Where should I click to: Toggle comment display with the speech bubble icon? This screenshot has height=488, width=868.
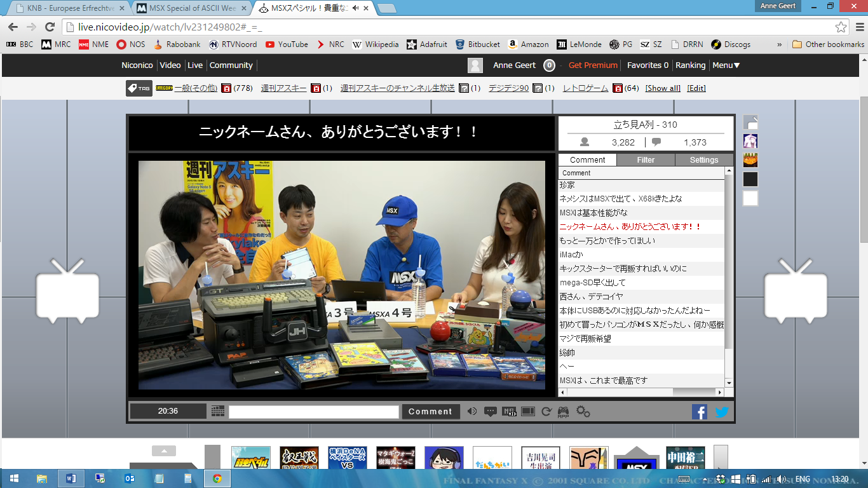pyautogui.click(x=490, y=411)
